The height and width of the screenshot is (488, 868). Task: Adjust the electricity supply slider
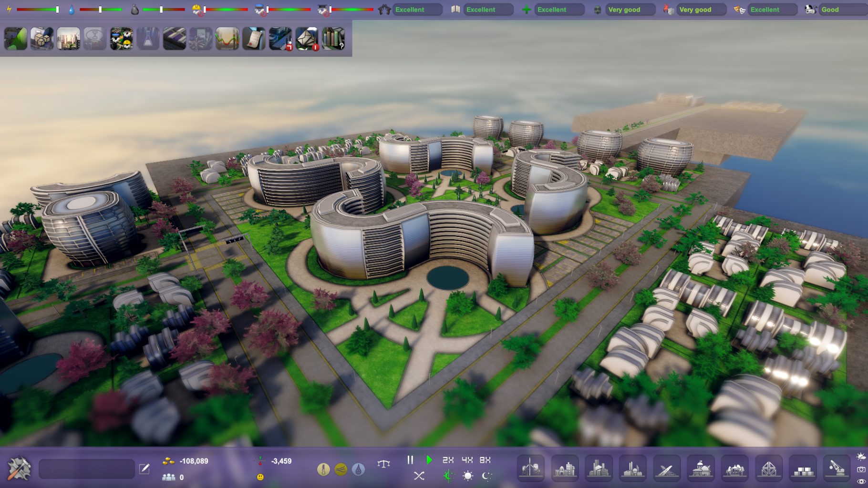click(x=38, y=10)
